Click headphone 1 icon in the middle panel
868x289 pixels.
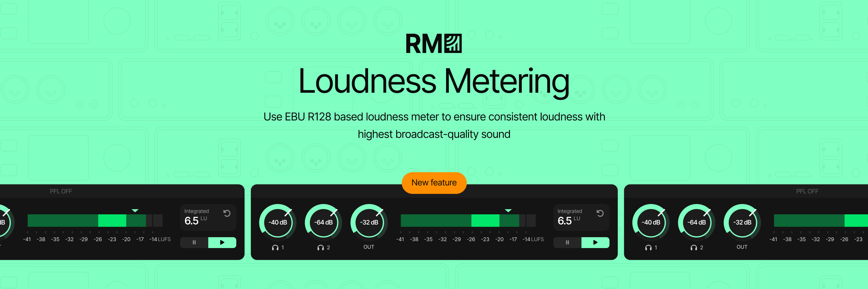[x=275, y=248]
